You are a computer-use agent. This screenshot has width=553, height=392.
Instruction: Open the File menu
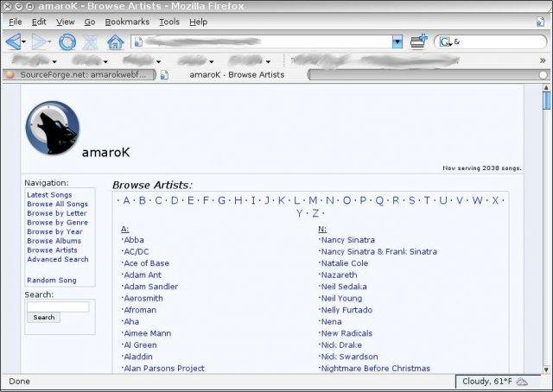pyautogui.click(x=16, y=22)
